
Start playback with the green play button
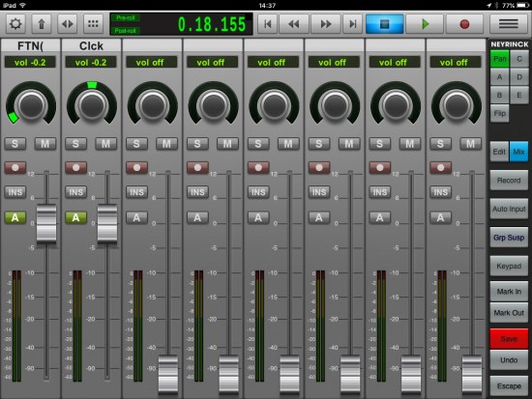(x=425, y=24)
